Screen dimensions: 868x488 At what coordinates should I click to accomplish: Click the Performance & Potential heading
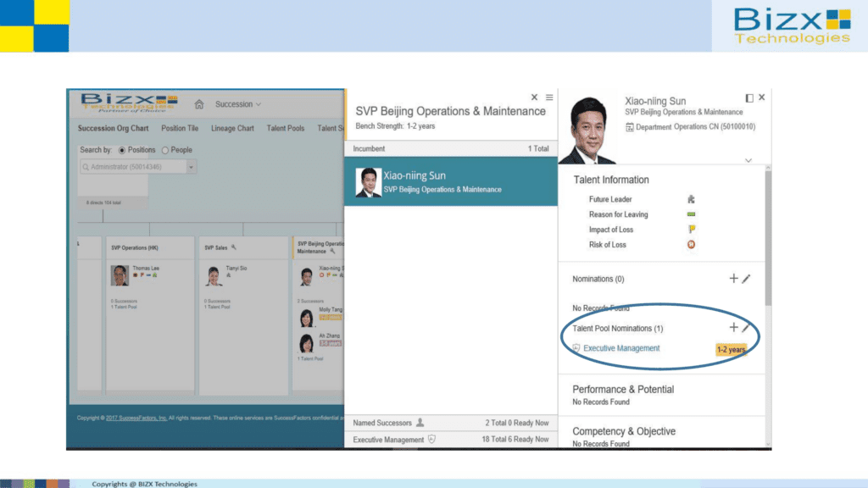coord(623,390)
